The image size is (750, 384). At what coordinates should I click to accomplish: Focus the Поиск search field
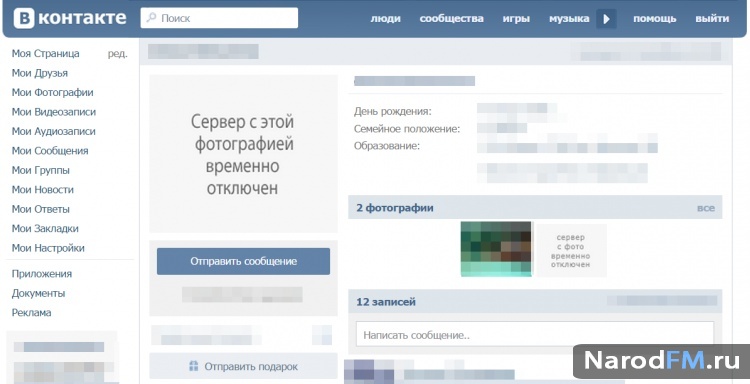coord(219,18)
